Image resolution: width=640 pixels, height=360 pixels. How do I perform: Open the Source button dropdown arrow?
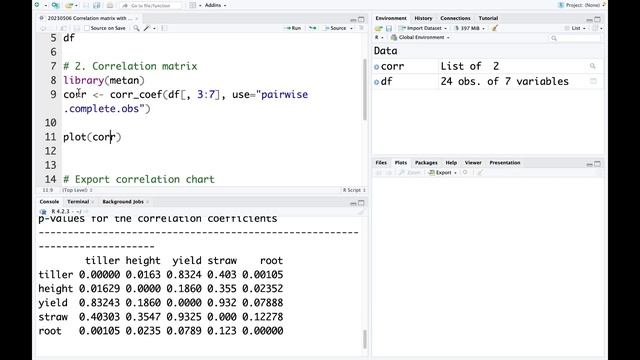point(351,28)
